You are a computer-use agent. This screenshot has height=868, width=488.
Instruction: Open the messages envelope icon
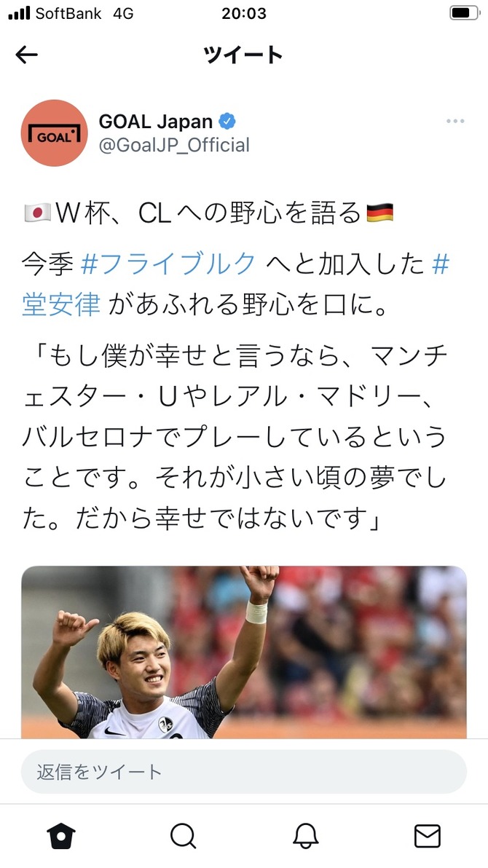pos(428,836)
